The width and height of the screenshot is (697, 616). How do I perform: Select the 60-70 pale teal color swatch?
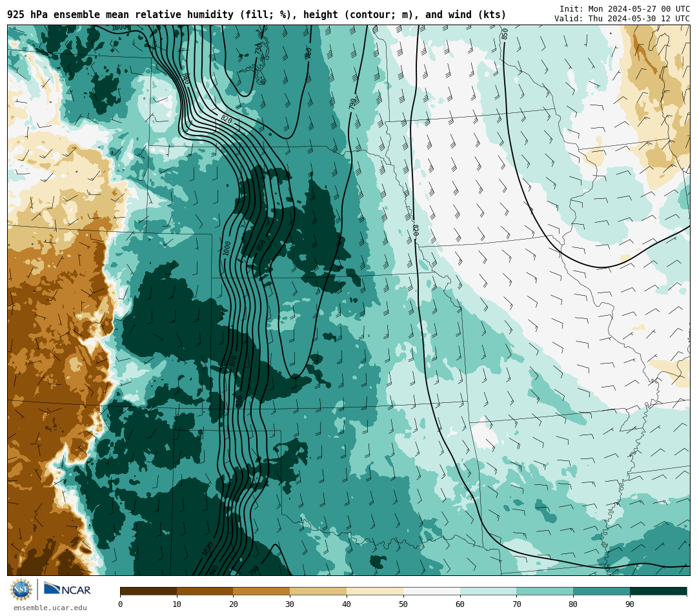coord(488,591)
